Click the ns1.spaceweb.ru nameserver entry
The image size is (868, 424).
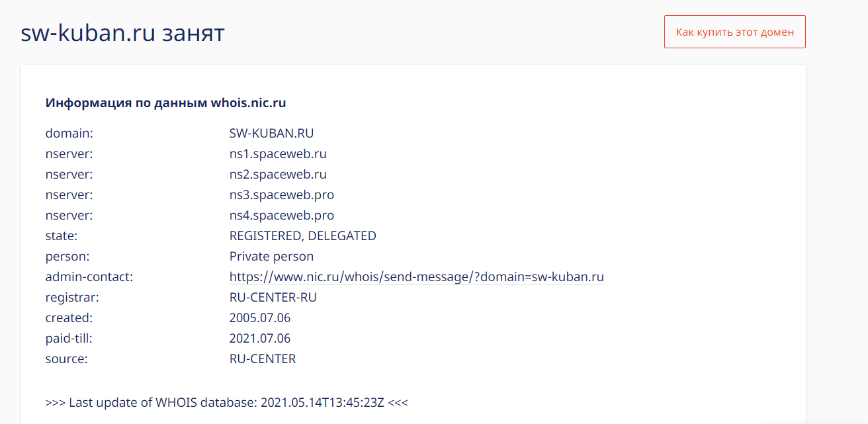coord(278,153)
